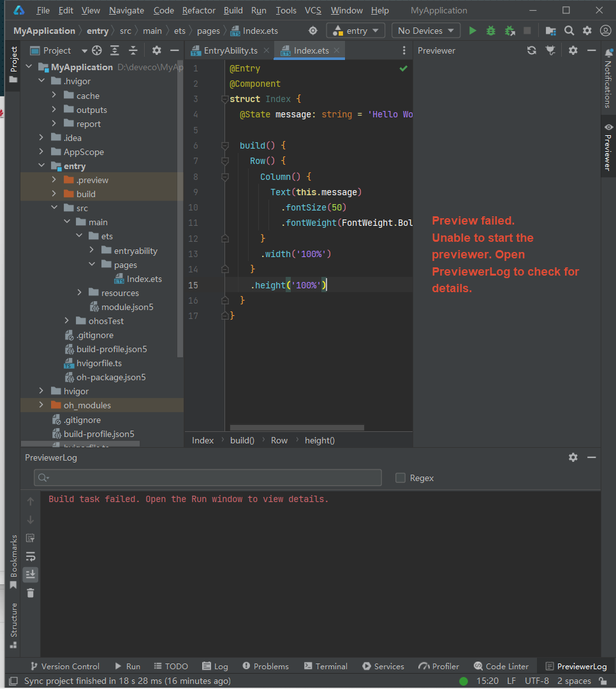This screenshot has height=689, width=616.
Task: Toggle the Project side tab
Action: (x=13, y=64)
